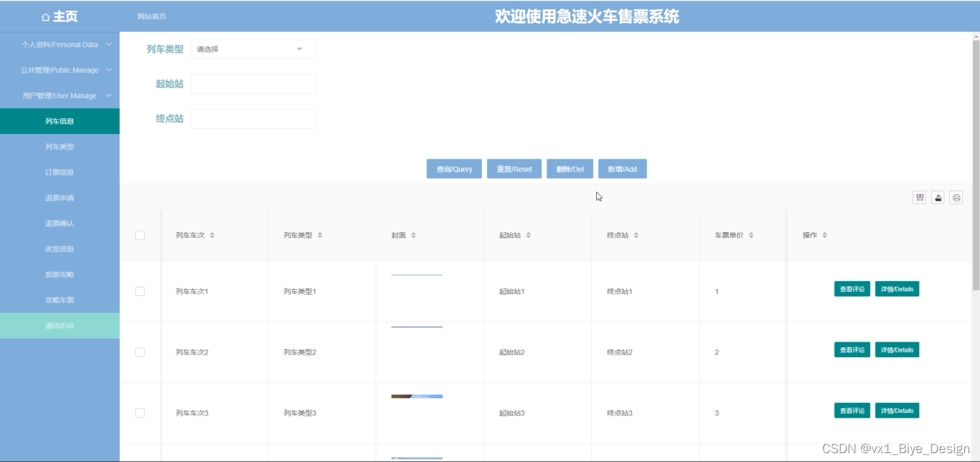Open the 列车类型 请选择 dropdown
The image size is (980, 462).
[x=253, y=49]
